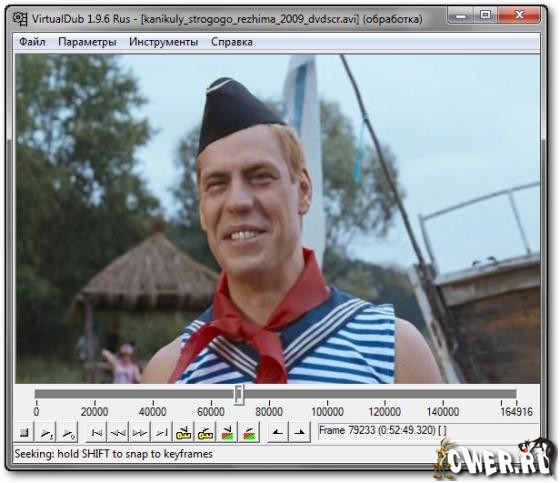This screenshot has height=483, width=560.
Task: Click the Frame 79233 position field
Action: click(x=428, y=431)
